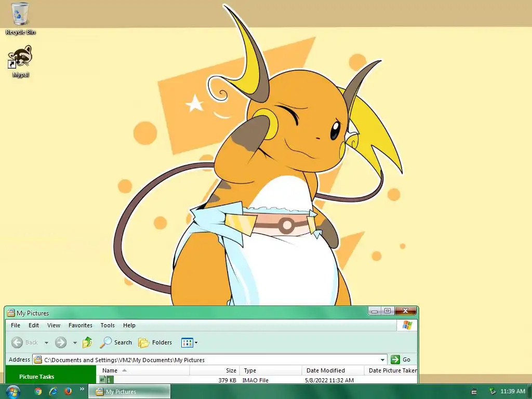Expand the Address bar dropdown

[x=382, y=360]
